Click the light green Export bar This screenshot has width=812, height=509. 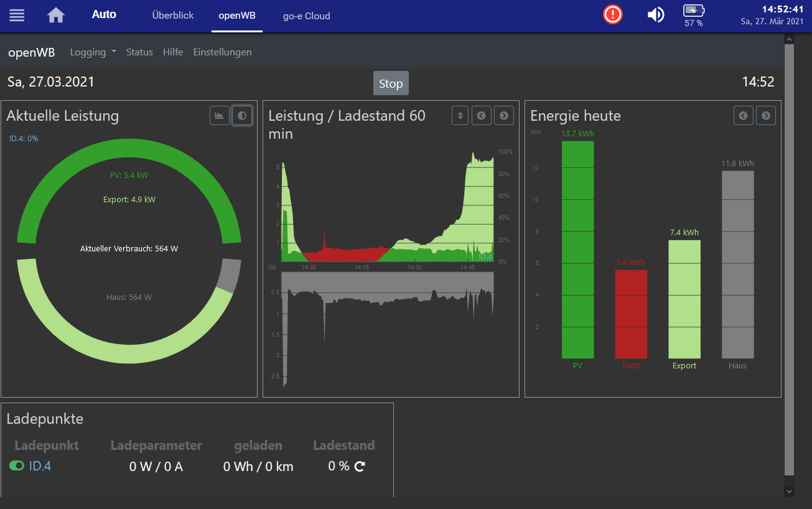coord(684,299)
